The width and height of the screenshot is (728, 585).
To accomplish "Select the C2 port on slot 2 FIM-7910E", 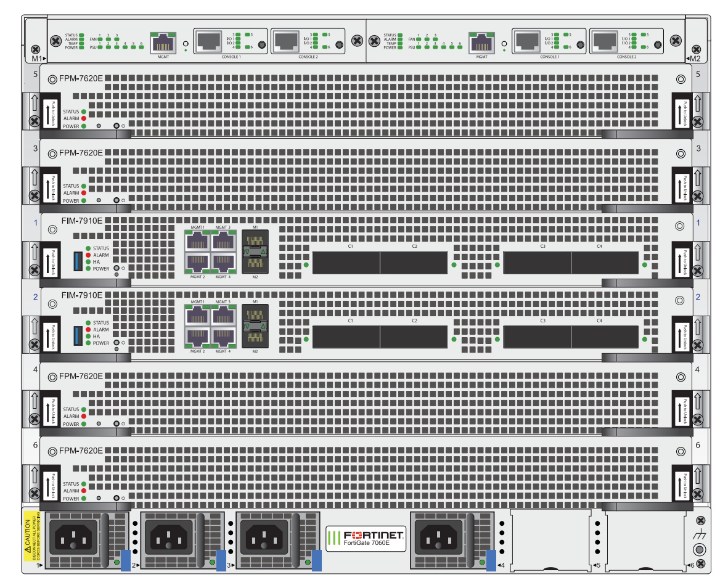I will 414,337.
